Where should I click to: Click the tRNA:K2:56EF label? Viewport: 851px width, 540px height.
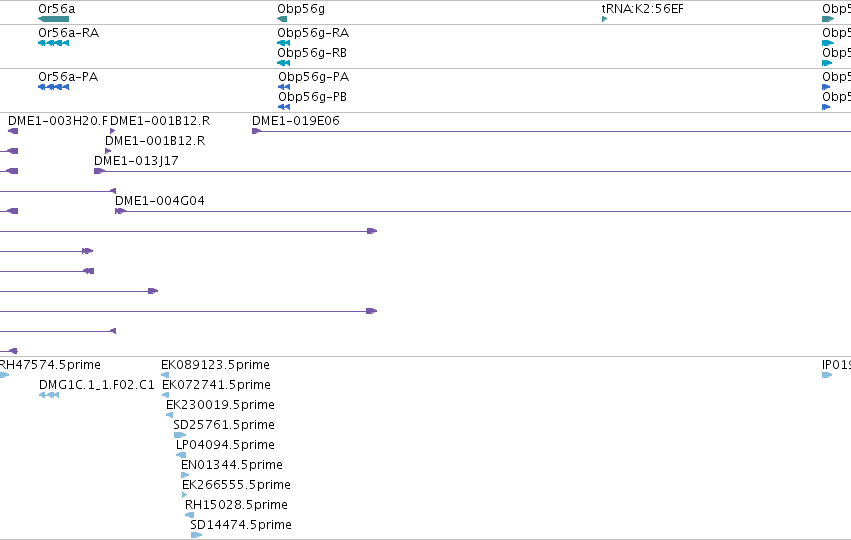click(x=643, y=9)
